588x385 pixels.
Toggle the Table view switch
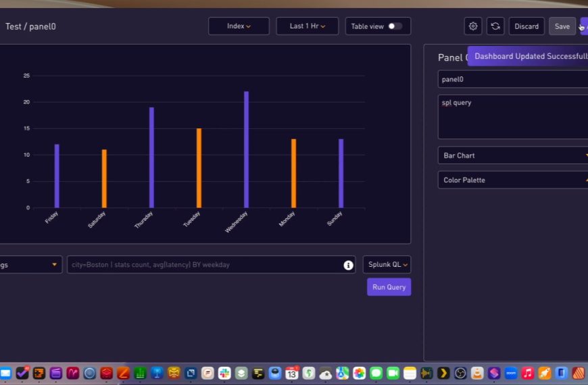pyautogui.click(x=395, y=26)
